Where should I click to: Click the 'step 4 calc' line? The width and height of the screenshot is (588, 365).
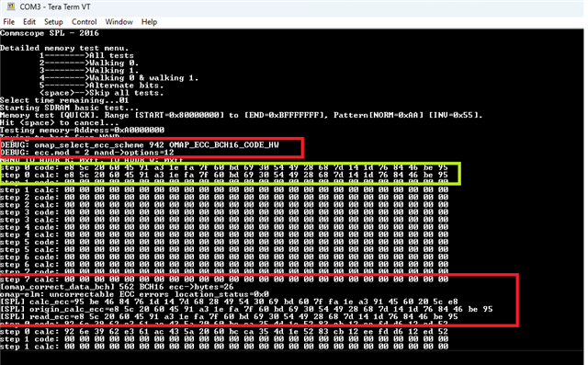click(x=224, y=234)
